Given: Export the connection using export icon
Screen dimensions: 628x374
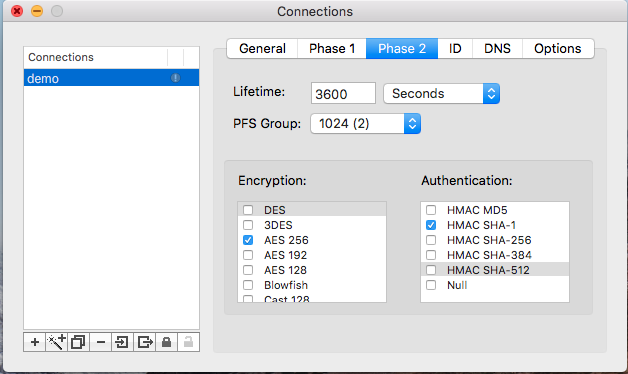Looking at the screenshot, I should (145, 342).
